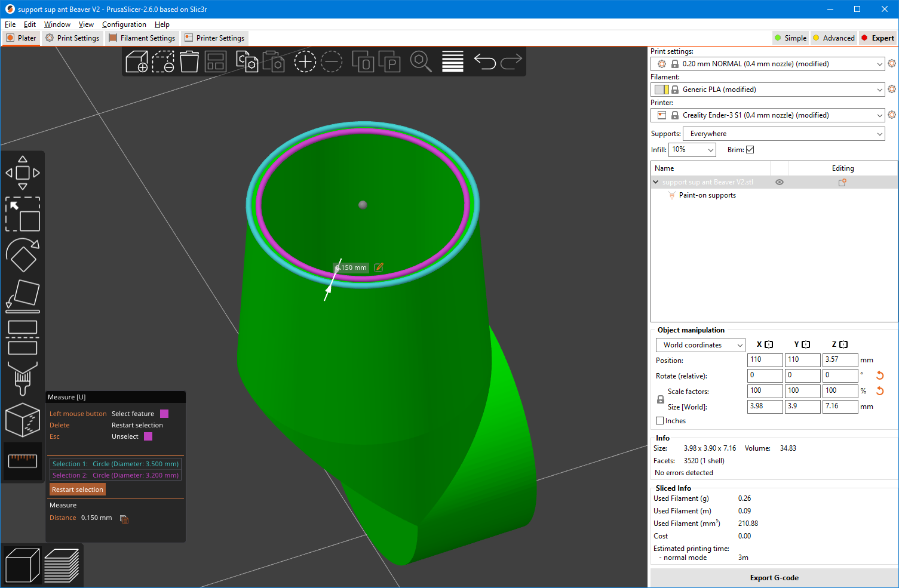Image resolution: width=899 pixels, height=588 pixels.
Task: Click the Delete all trash icon
Action: tap(189, 61)
